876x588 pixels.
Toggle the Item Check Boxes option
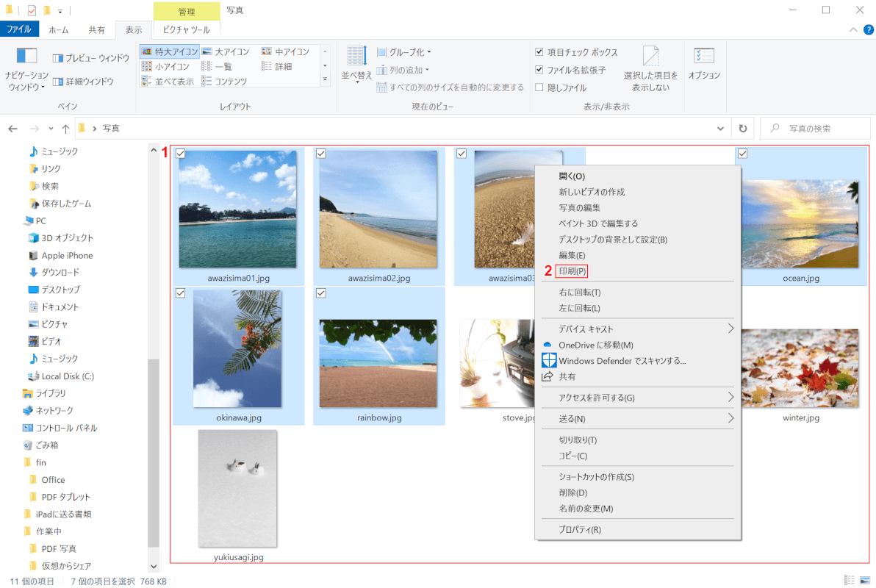pos(540,52)
